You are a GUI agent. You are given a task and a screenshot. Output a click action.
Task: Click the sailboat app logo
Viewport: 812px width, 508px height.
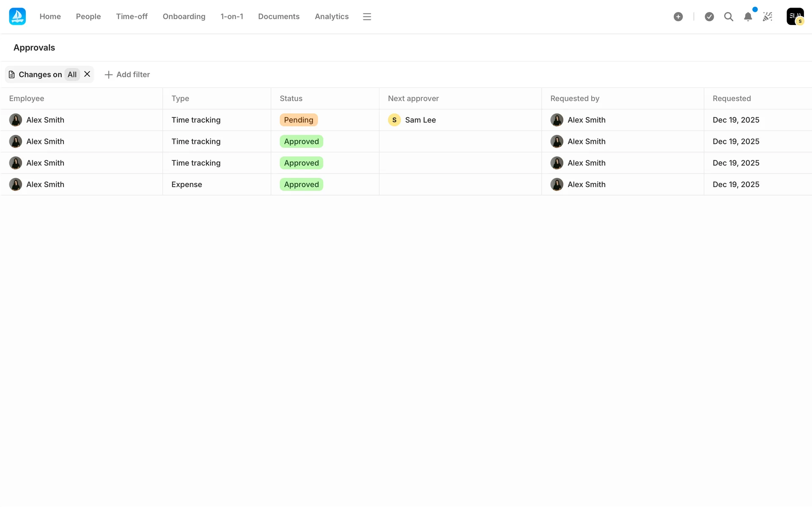click(x=17, y=17)
